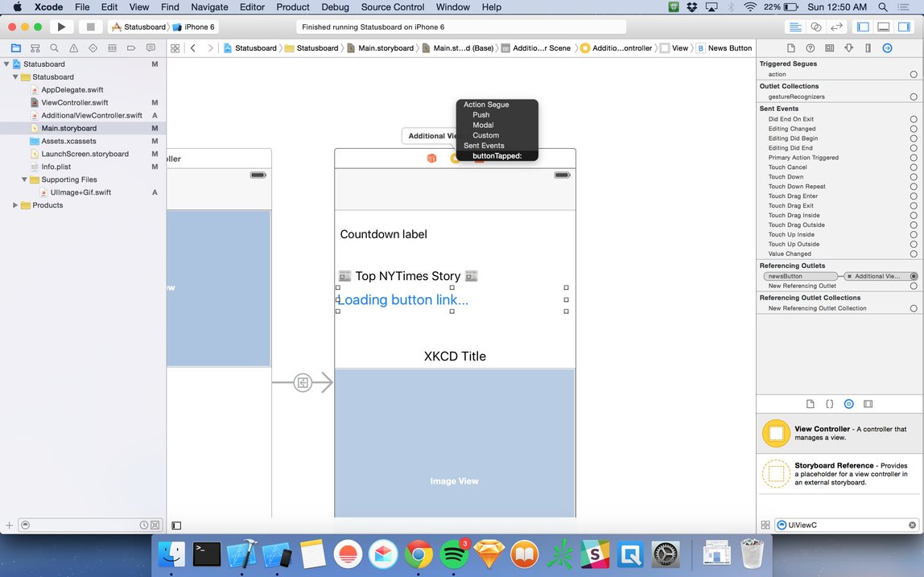This screenshot has height=577, width=924.
Task: Show the Connections inspector arrow icon
Action: pos(887,48)
